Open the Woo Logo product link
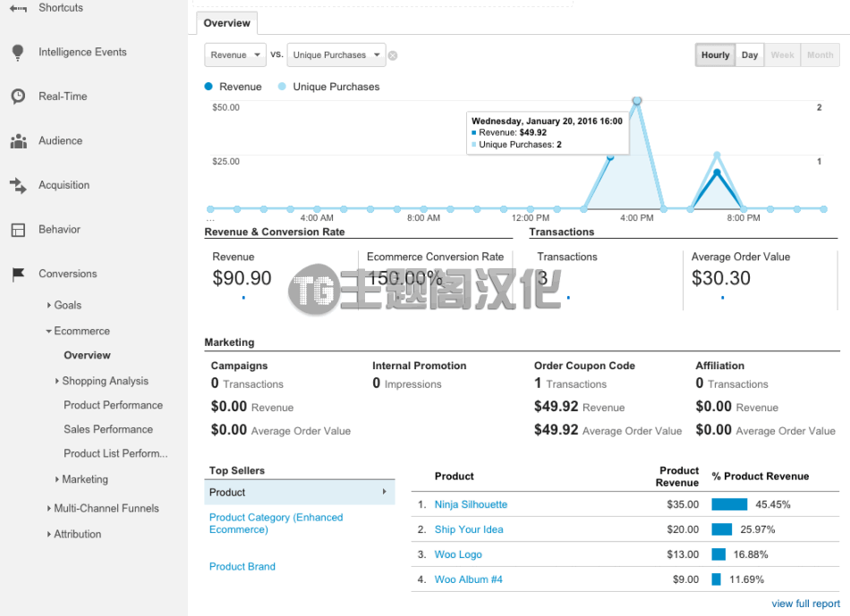850x616 pixels. click(458, 555)
